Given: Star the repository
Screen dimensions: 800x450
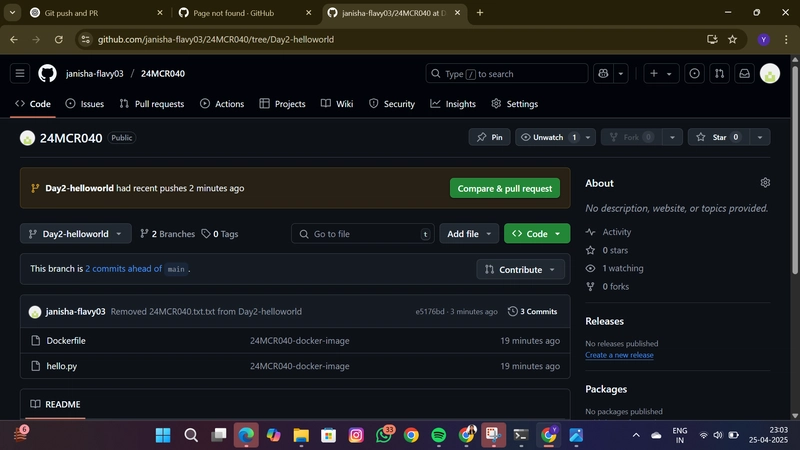Looking at the screenshot, I should (719, 137).
